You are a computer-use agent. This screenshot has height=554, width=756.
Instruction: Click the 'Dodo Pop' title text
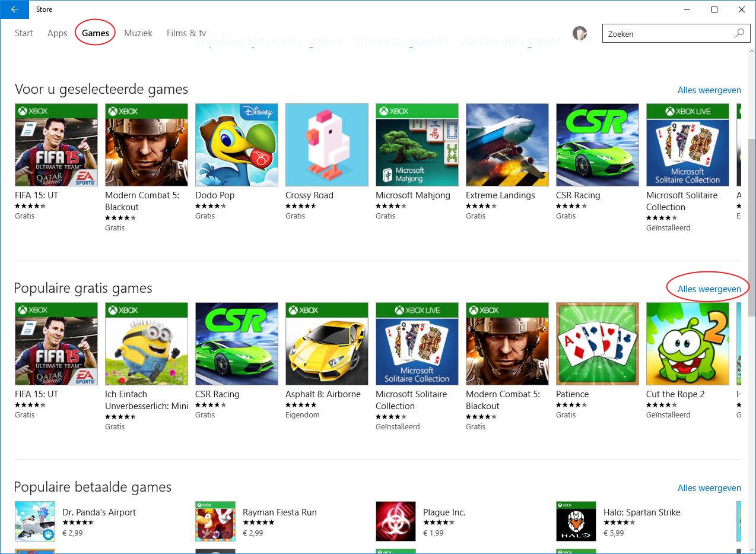[x=215, y=195]
